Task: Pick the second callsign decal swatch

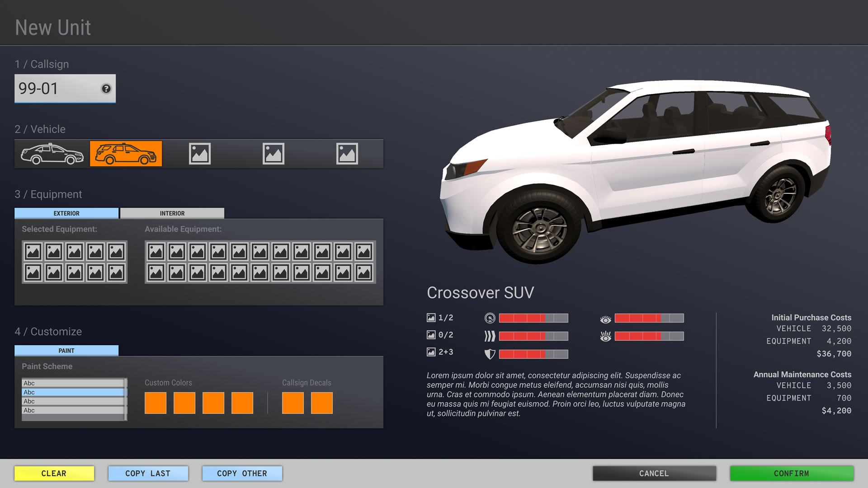Action: click(x=321, y=403)
